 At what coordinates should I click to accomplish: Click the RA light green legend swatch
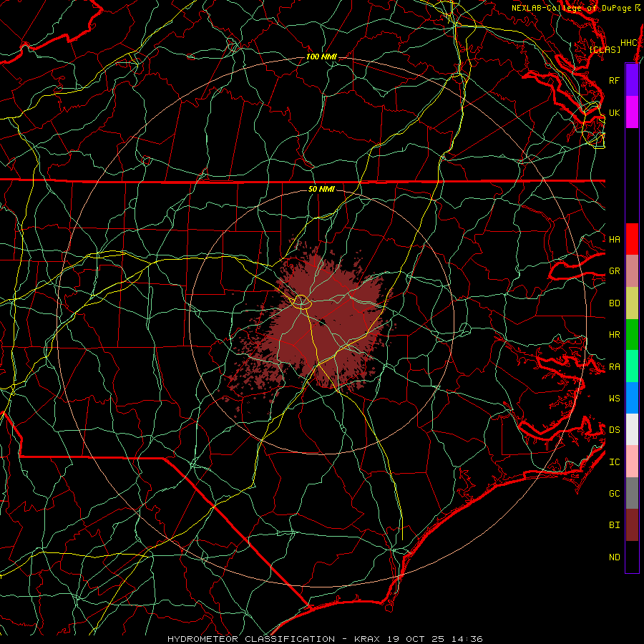coord(632,366)
